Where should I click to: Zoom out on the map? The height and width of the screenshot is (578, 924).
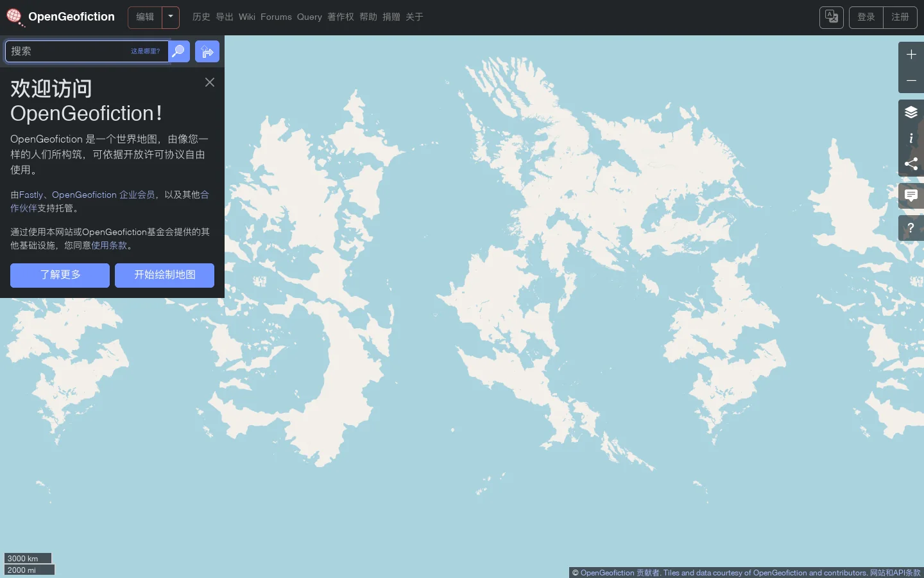pos(911,80)
